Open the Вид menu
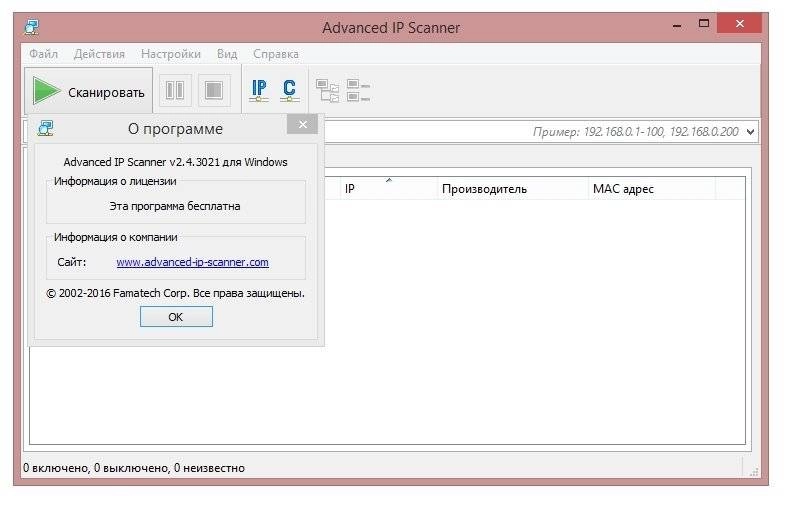Screen dimensions: 786x505 [227, 54]
